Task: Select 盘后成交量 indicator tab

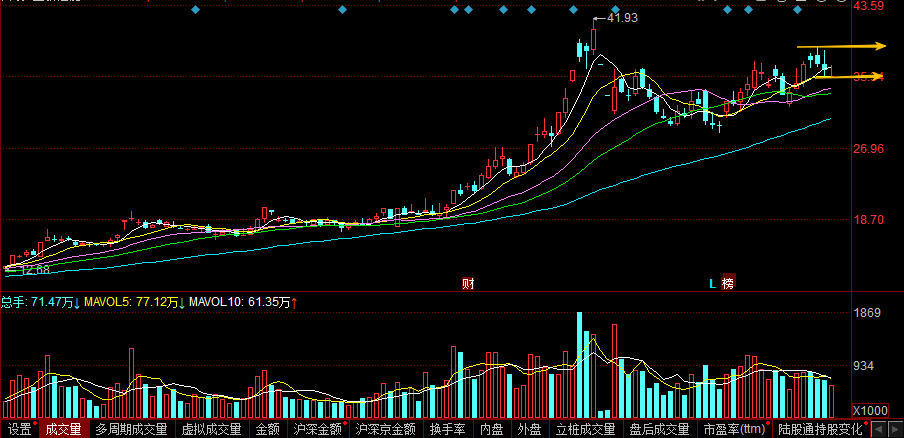Action: point(659,429)
